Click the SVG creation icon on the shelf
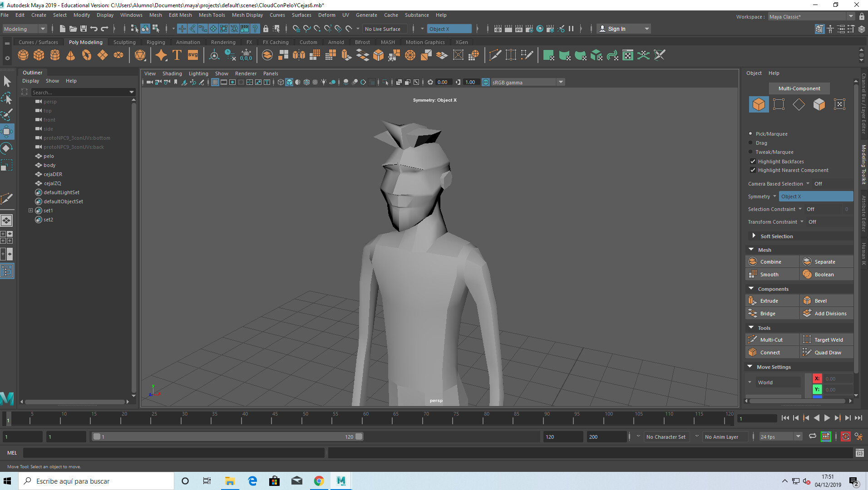 pos(192,55)
